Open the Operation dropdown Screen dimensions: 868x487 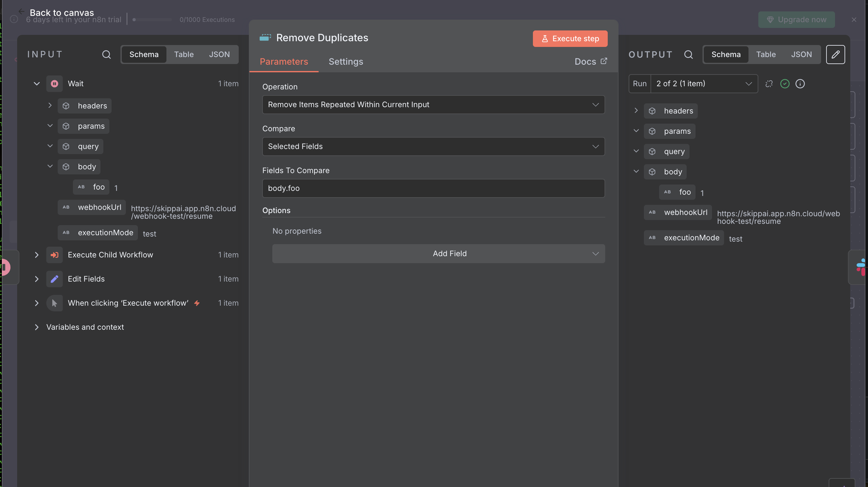click(433, 105)
